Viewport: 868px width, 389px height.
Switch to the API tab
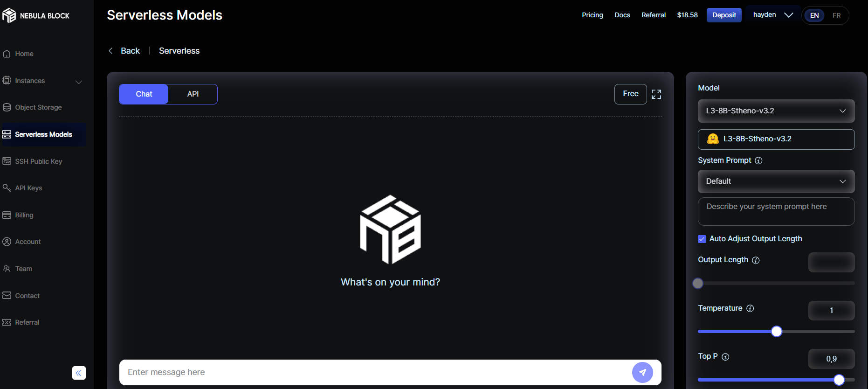point(193,94)
